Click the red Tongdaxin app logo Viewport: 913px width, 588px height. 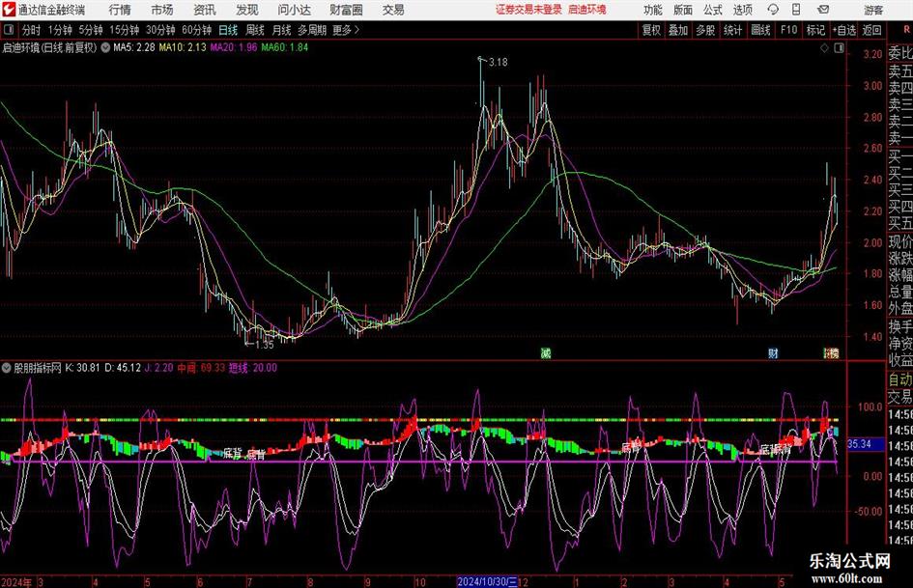click(9, 10)
